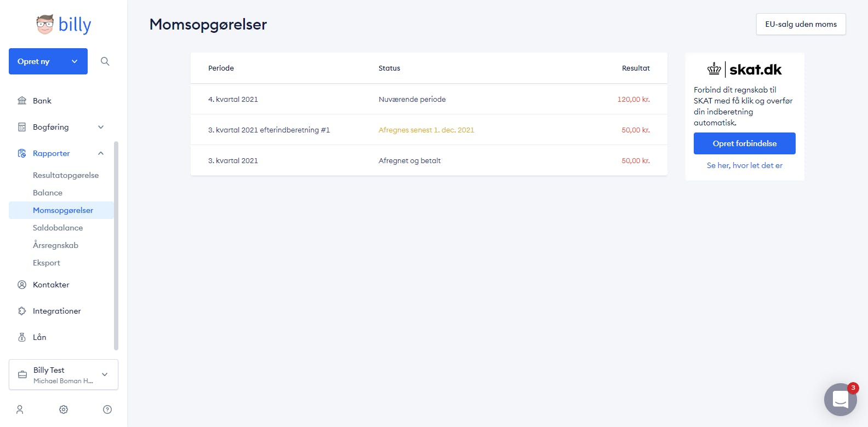Click the Bogføring ledger icon
Screen dimensions: 868x427
click(x=22, y=127)
